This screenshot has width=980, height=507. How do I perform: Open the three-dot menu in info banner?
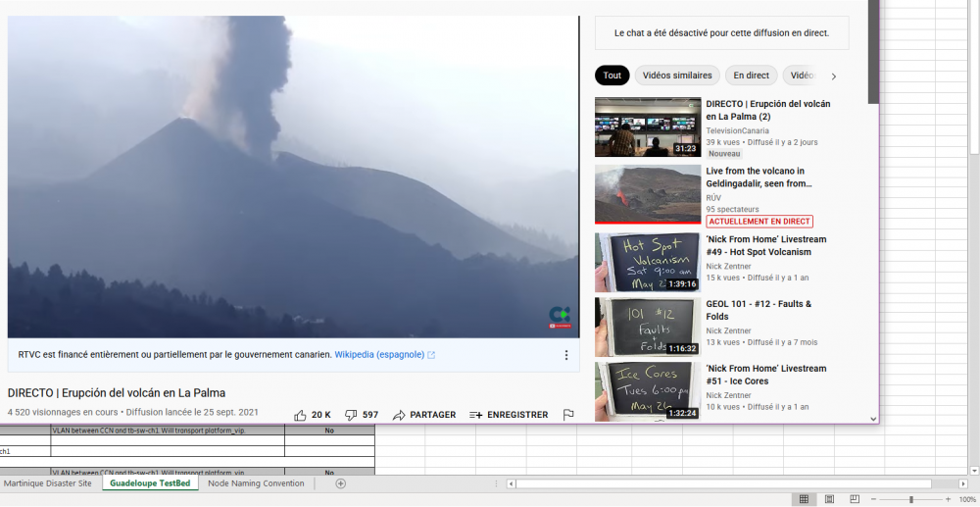click(565, 355)
